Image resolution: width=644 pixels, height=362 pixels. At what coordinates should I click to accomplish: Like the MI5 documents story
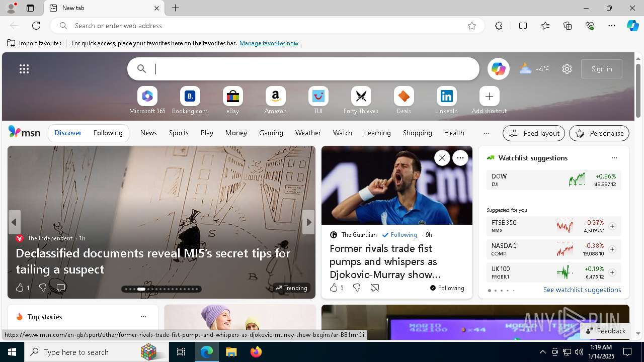[22, 288]
